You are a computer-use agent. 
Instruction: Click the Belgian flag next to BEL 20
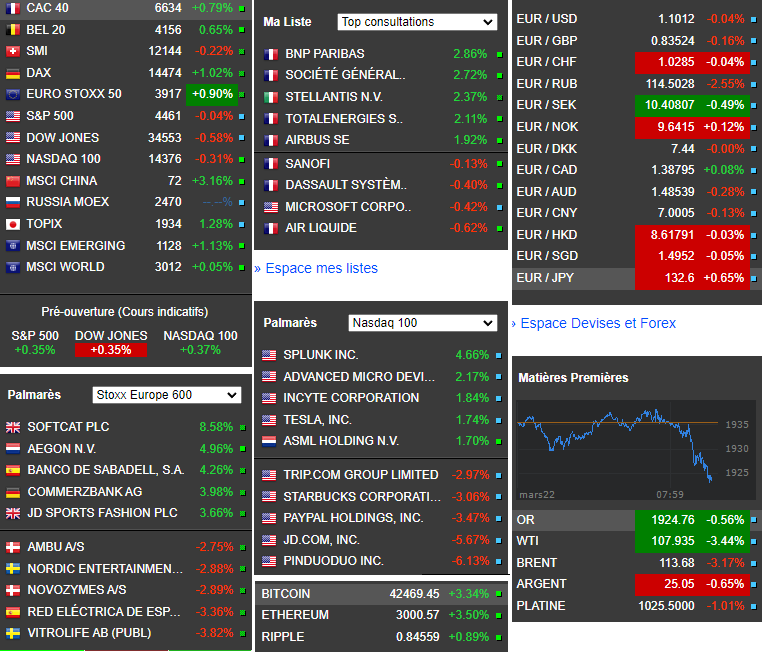click(13, 30)
